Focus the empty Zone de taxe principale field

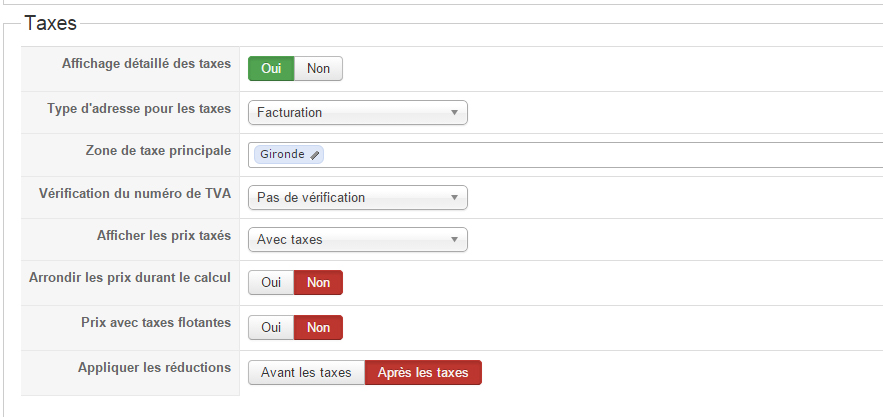603,155
